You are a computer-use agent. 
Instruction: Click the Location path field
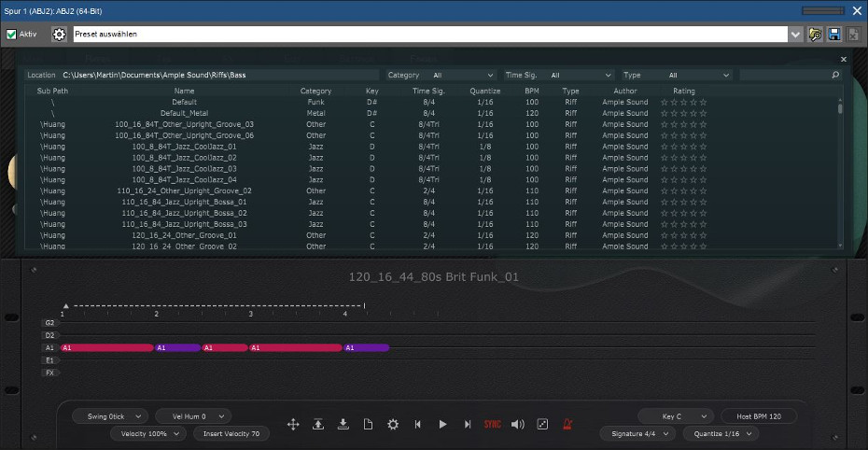(219, 75)
